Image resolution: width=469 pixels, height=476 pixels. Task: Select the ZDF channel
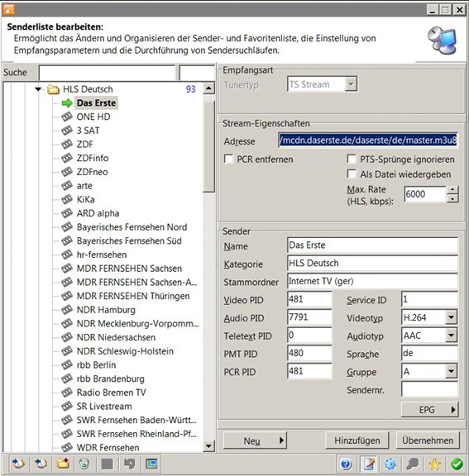84,144
